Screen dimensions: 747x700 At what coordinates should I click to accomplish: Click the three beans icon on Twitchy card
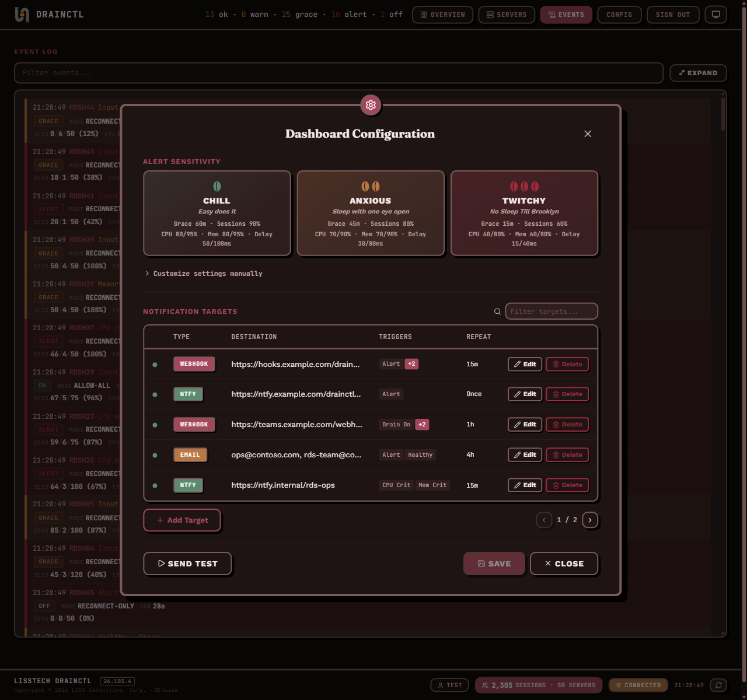coord(524,187)
